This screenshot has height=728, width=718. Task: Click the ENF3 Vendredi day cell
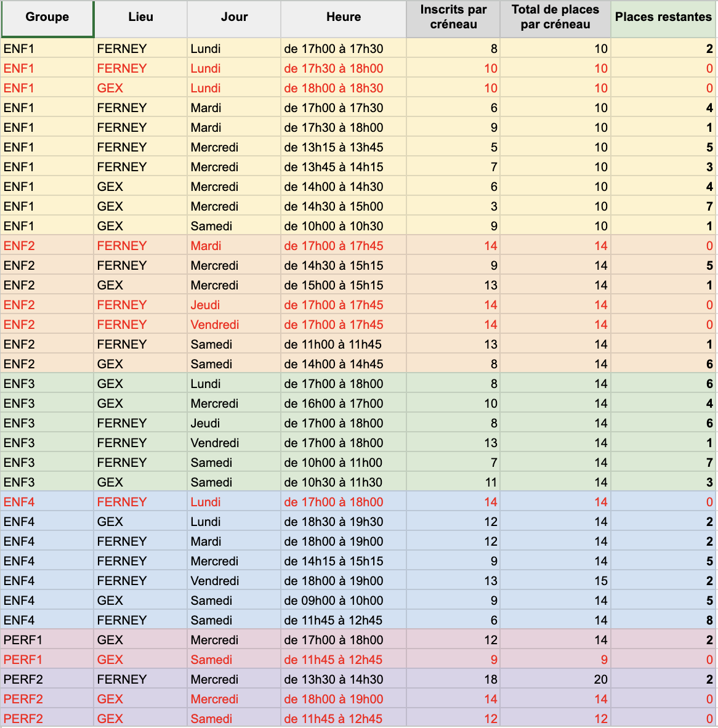(234, 442)
